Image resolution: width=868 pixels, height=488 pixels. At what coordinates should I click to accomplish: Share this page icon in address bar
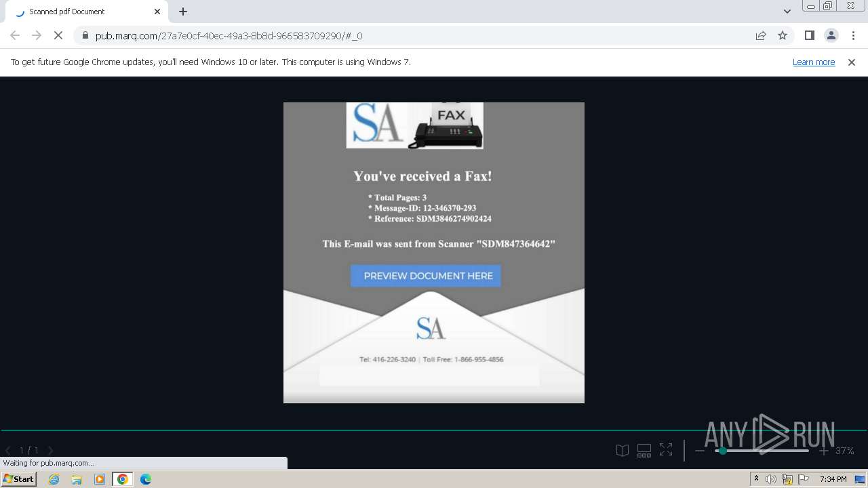tap(761, 35)
